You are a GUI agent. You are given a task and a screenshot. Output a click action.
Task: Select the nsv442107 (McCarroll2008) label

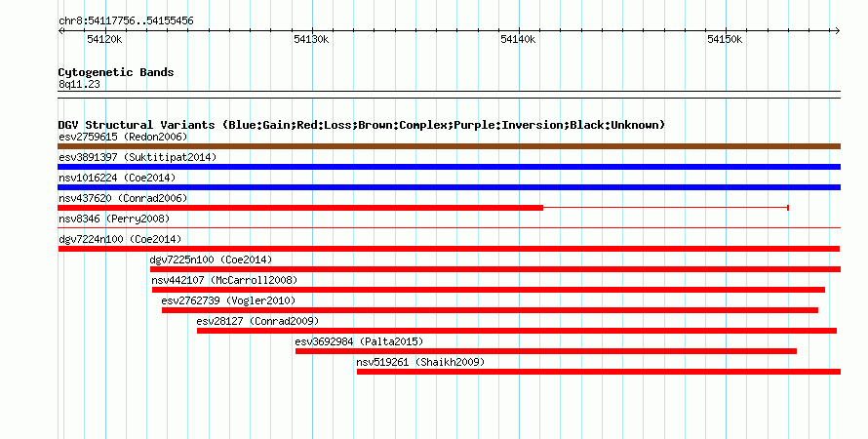[x=224, y=280]
